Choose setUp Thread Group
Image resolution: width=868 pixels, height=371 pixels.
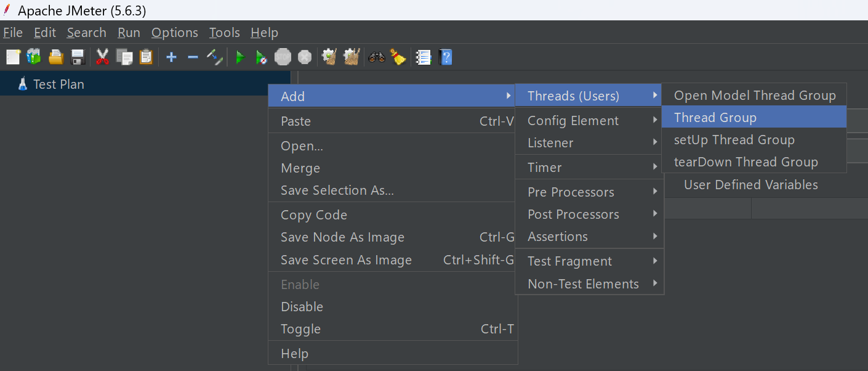coord(754,140)
